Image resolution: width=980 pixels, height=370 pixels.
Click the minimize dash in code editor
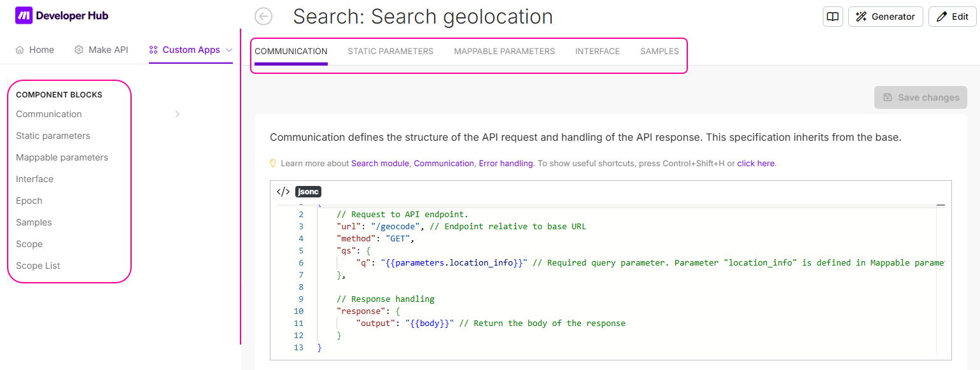pyautogui.click(x=941, y=206)
